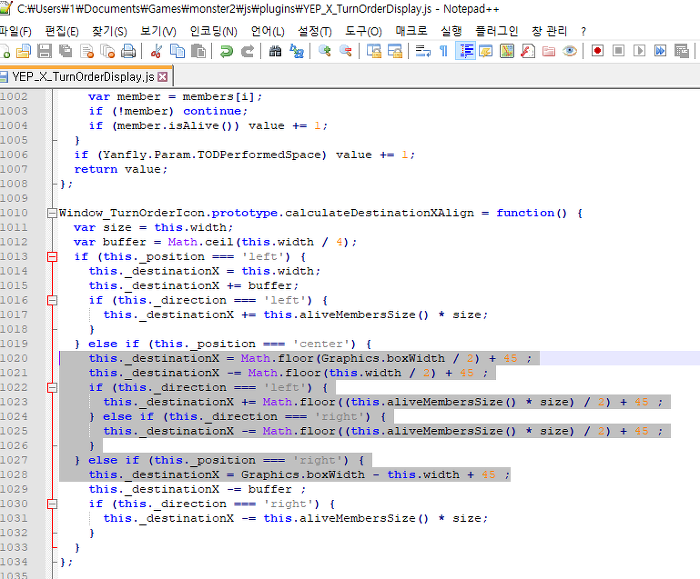Open the 플러그인 menu
The height and width of the screenshot is (579, 700).
(x=496, y=31)
